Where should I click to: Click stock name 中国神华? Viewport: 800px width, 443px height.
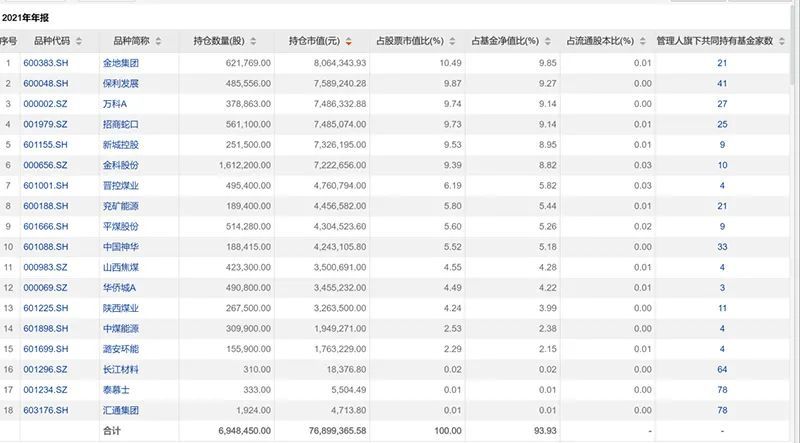(120, 247)
